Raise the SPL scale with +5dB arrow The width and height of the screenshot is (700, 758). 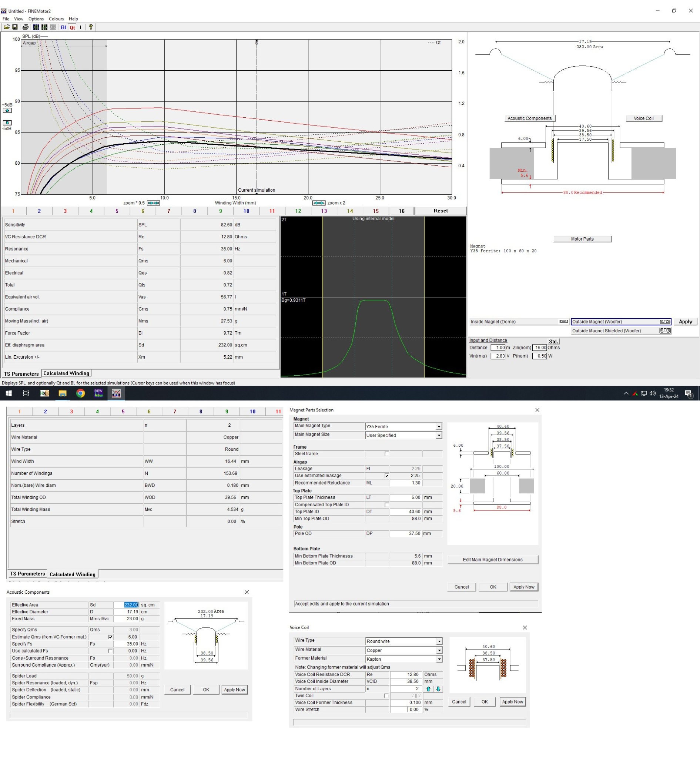click(7, 111)
